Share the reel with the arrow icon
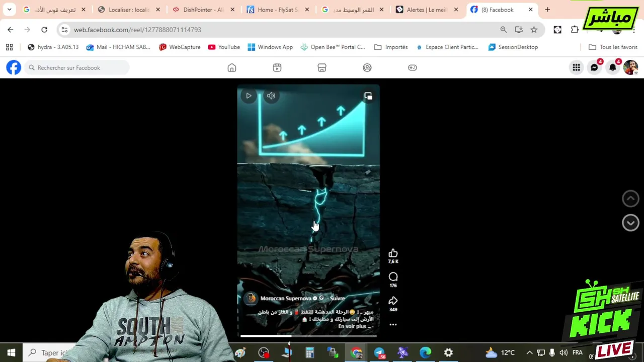The width and height of the screenshot is (644, 362). (393, 301)
